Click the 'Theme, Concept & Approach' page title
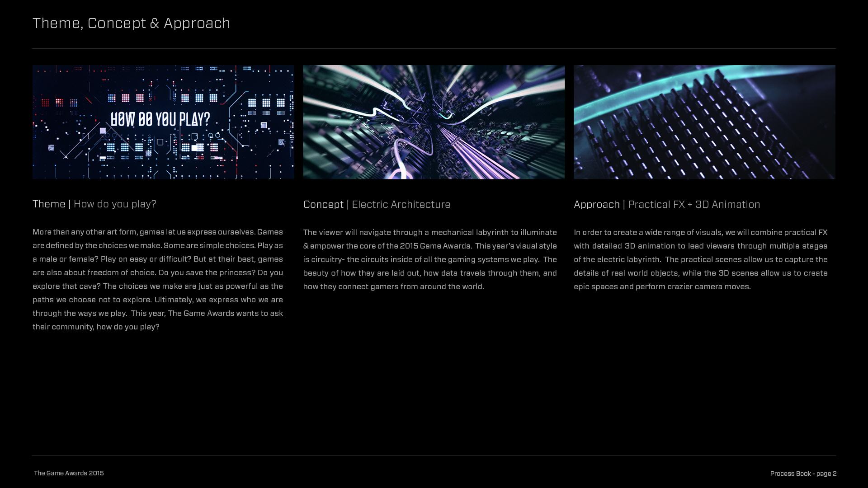Image resolution: width=868 pixels, height=488 pixels. tap(131, 23)
